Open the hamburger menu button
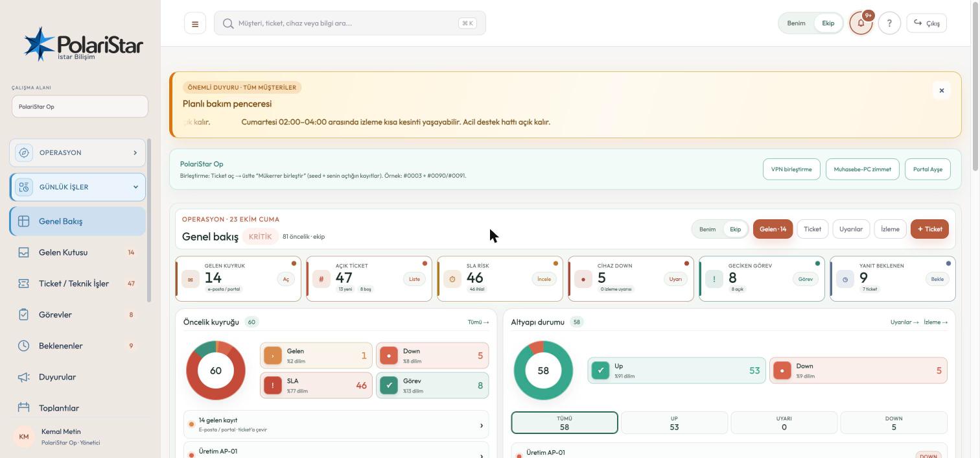The width and height of the screenshot is (980, 458). click(x=195, y=24)
